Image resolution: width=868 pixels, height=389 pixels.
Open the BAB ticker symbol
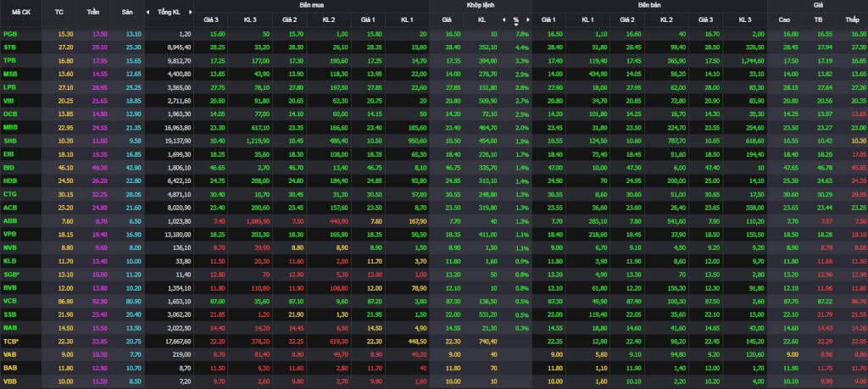point(10,368)
